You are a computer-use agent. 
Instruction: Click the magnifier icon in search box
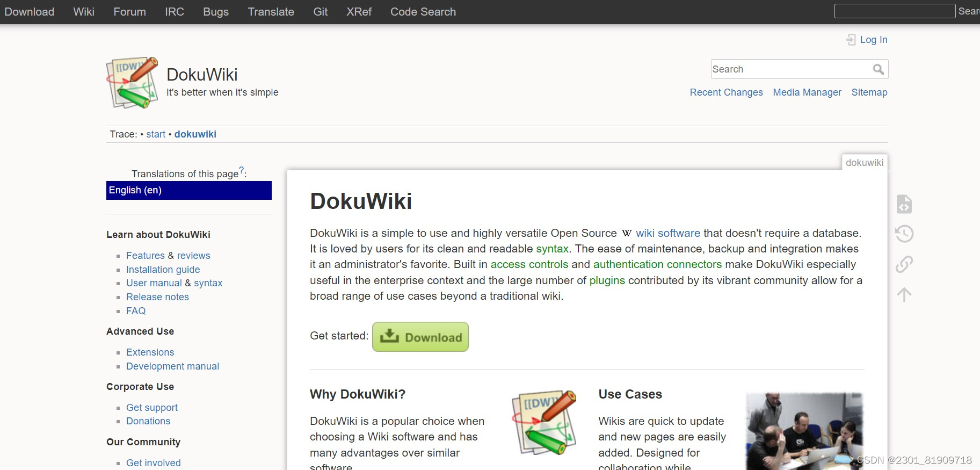point(878,69)
